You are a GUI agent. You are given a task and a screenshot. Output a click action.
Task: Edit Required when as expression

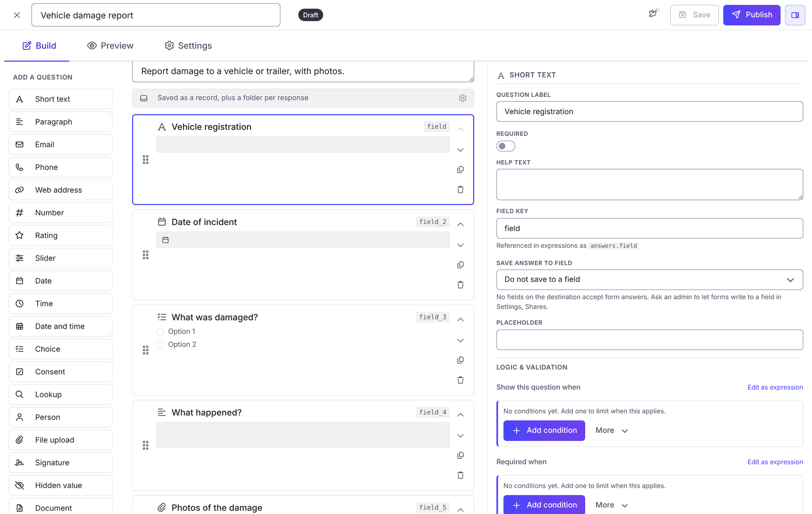775,462
